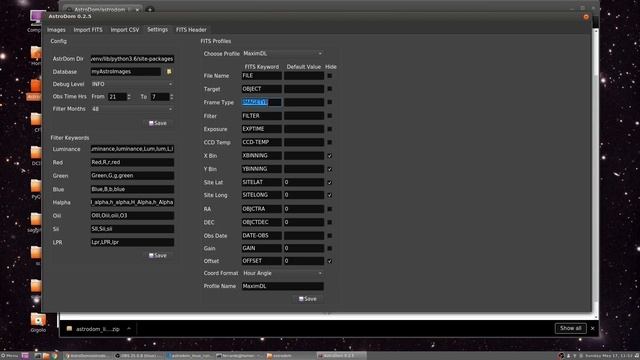Open the Debug Level dropdown
Image resolution: width=640 pixels, height=360 pixels.
(x=132, y=84)
